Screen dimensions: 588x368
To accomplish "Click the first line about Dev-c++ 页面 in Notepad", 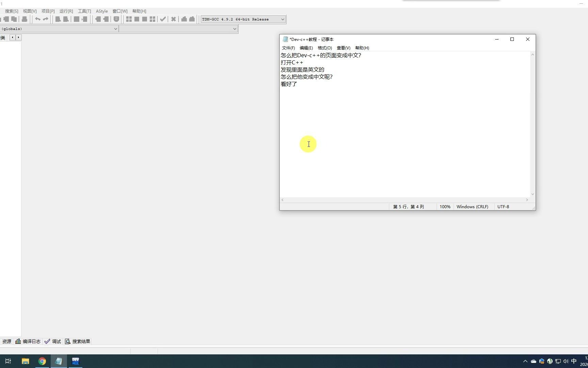I will coord(321,56).
